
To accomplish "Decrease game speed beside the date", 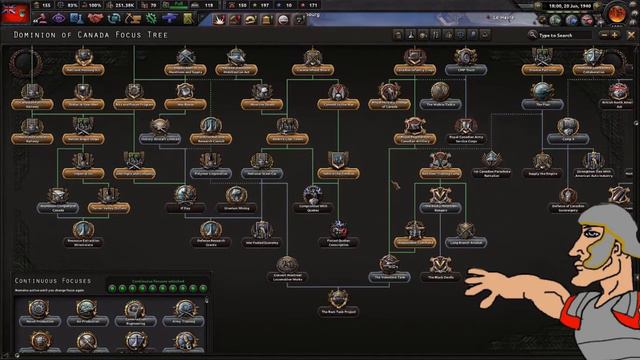I will tap(538, 6).
